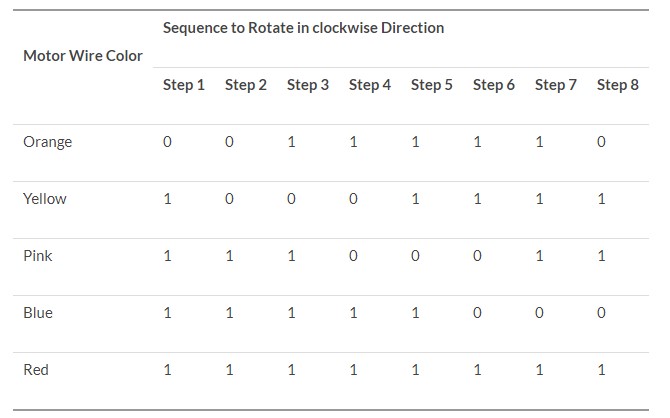The height and width of the screenshot is (418, 670).
Task: Select the Step 5 column header
Action: tap(432, 85)
